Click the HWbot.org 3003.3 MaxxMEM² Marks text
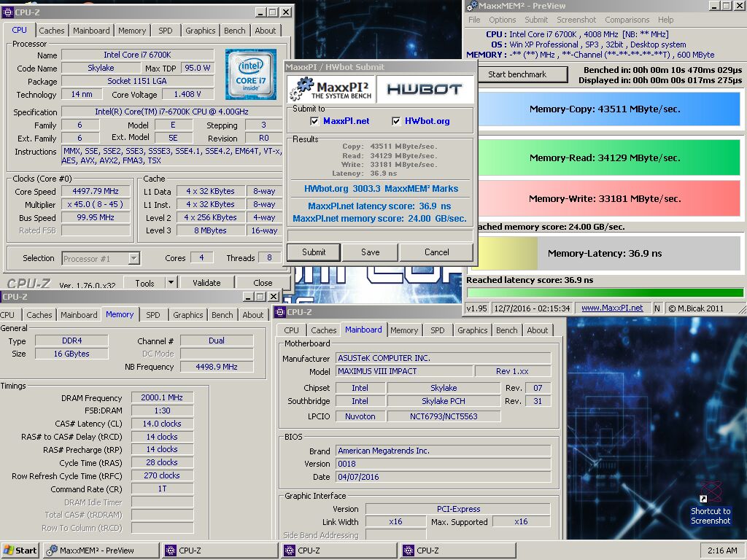Image resolution: width=747 pixels, height=560 pixels. pos(381,189)
